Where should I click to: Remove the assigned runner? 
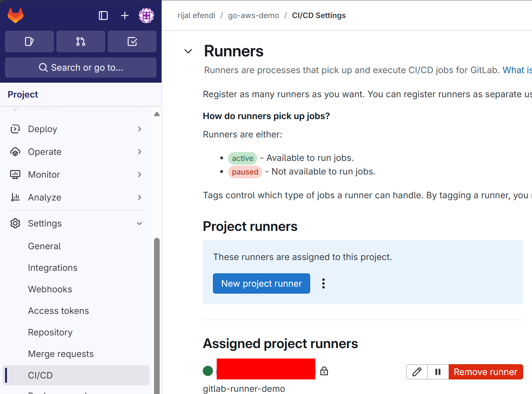point(485,372)
